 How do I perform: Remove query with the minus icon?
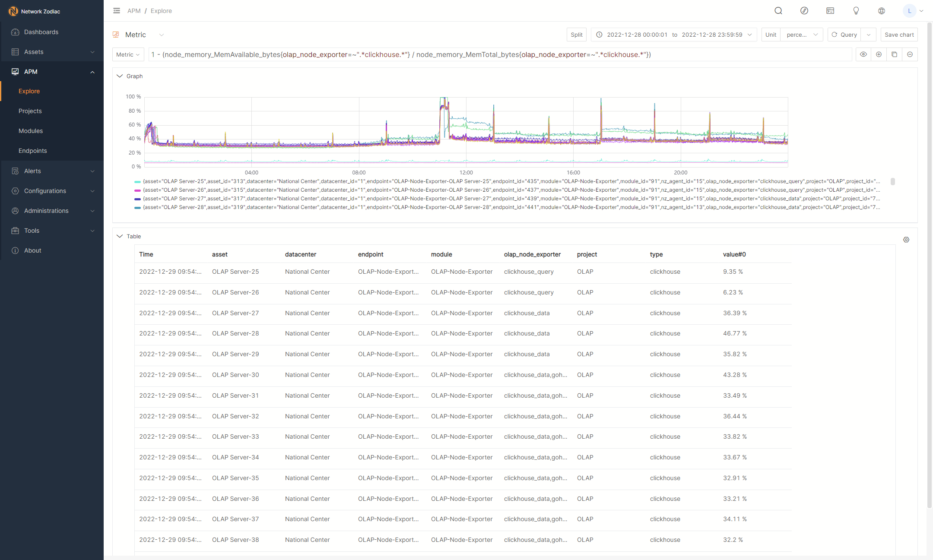[910, 54]
